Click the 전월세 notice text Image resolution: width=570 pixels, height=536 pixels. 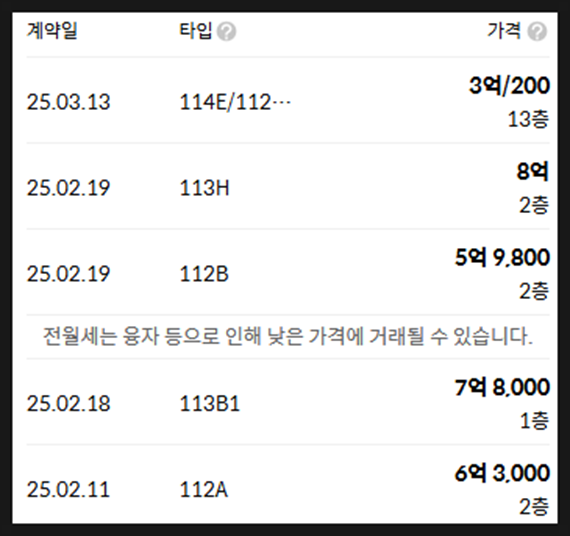288,336
